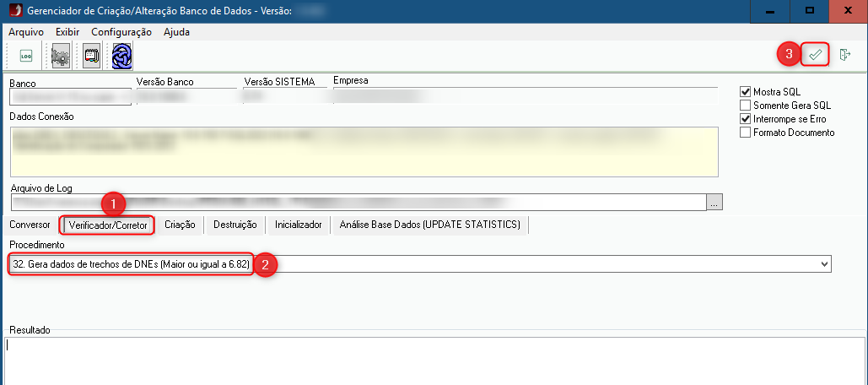Expand the Procedimento dropdown arrow

click(x=824, y=265)
